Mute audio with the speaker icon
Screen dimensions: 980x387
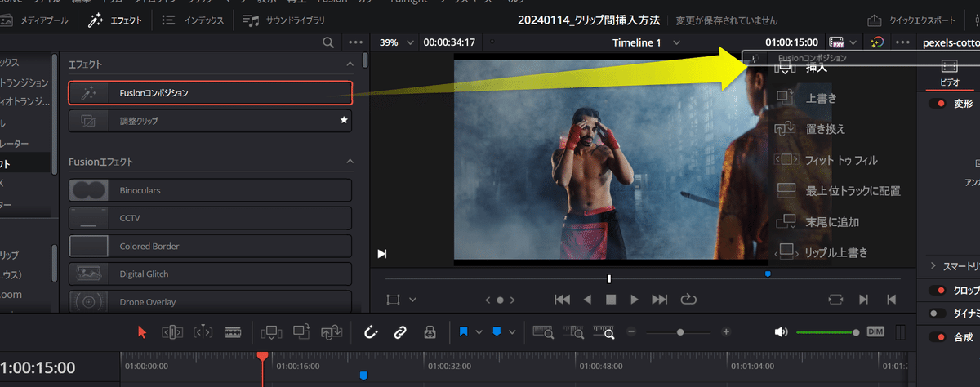[782, 332]
